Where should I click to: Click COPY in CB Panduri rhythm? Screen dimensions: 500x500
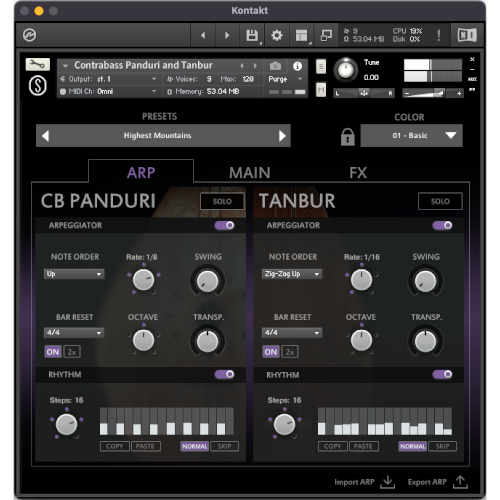pos(115,446)
